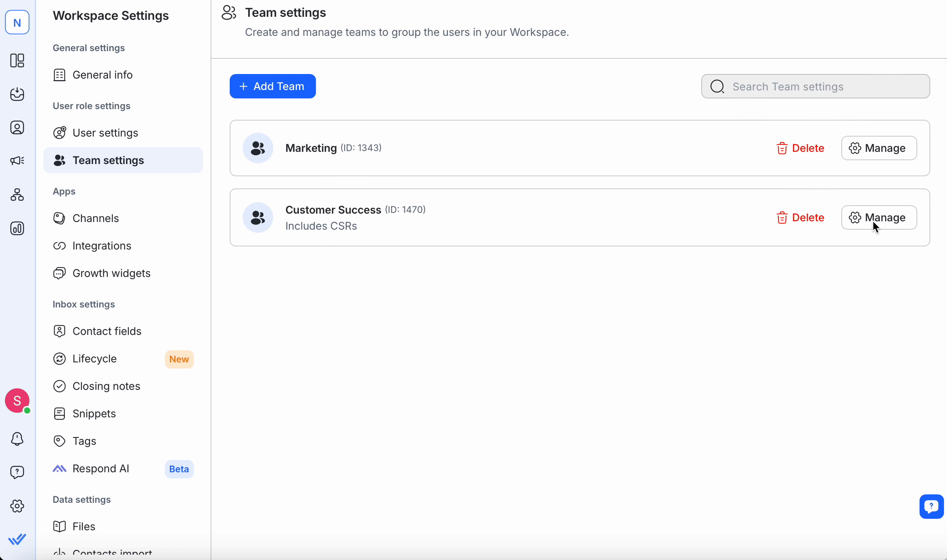Open Channels settings page
Screen dimensions: 947x560
click(x=95, y=218)
